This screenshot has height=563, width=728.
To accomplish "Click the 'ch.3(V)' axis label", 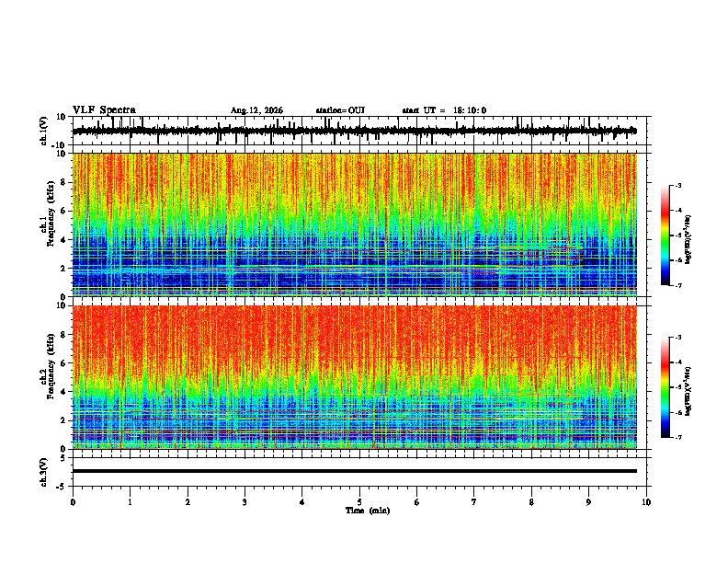I will click(x=44, y=473).
